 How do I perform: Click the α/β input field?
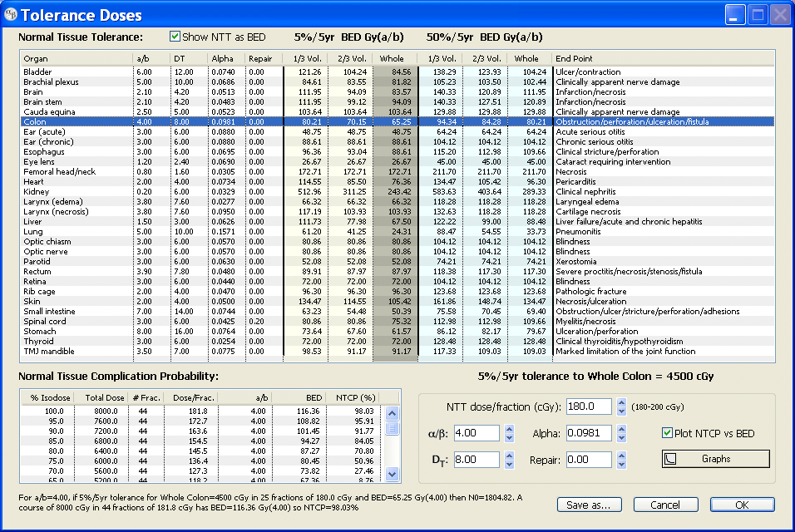click(x=477, y=433)
